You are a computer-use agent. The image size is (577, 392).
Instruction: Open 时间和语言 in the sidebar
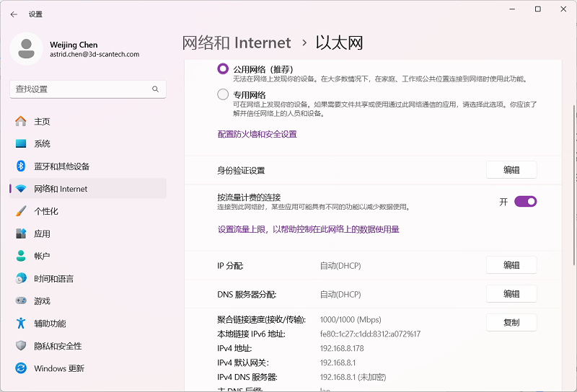[88, 278]
